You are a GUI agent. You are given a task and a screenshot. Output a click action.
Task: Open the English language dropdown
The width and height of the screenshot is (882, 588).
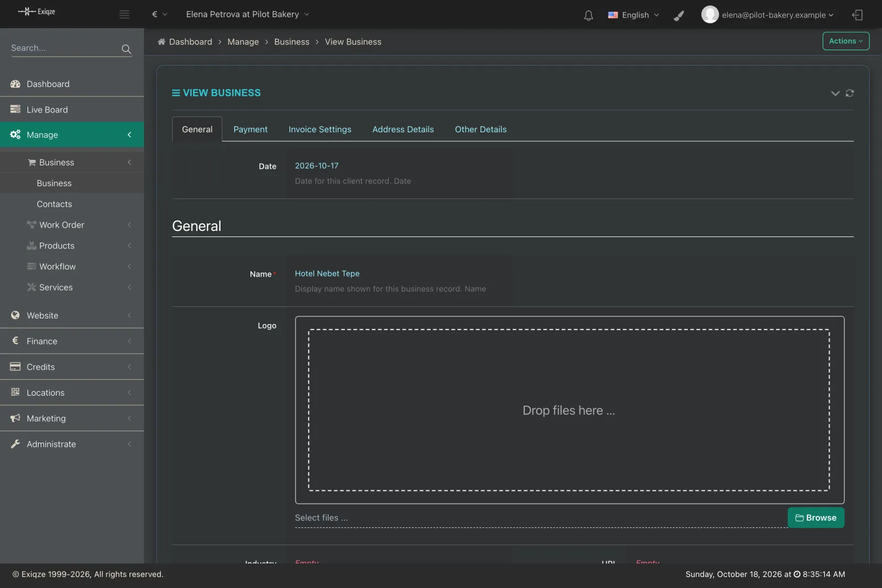click(x=633, y=15)
